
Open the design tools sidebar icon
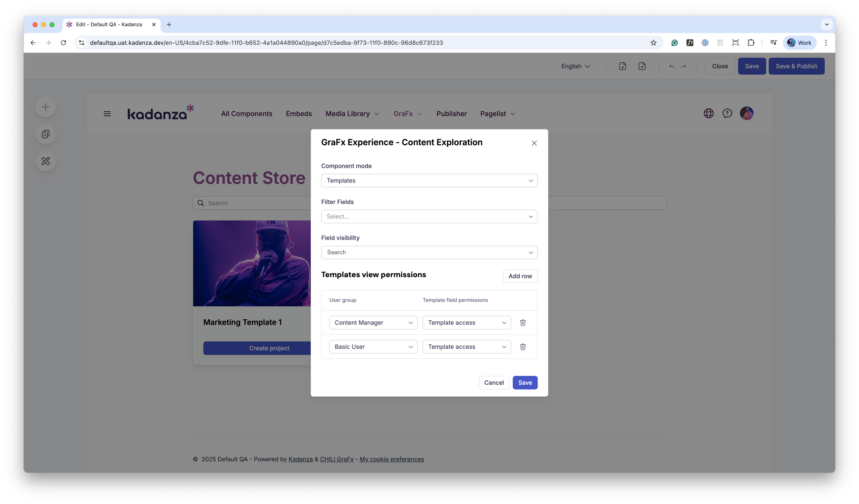point(46,161)
